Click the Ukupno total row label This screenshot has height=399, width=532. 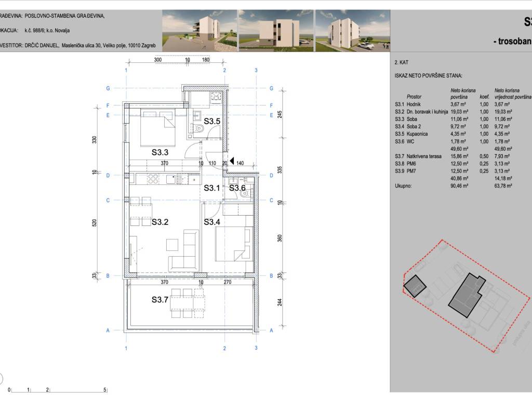[404, 184]
